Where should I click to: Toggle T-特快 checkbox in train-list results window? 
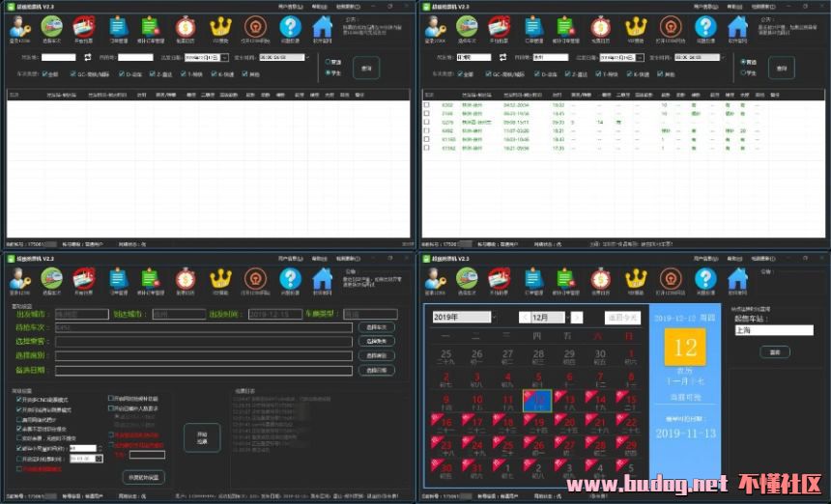(599, 74)
